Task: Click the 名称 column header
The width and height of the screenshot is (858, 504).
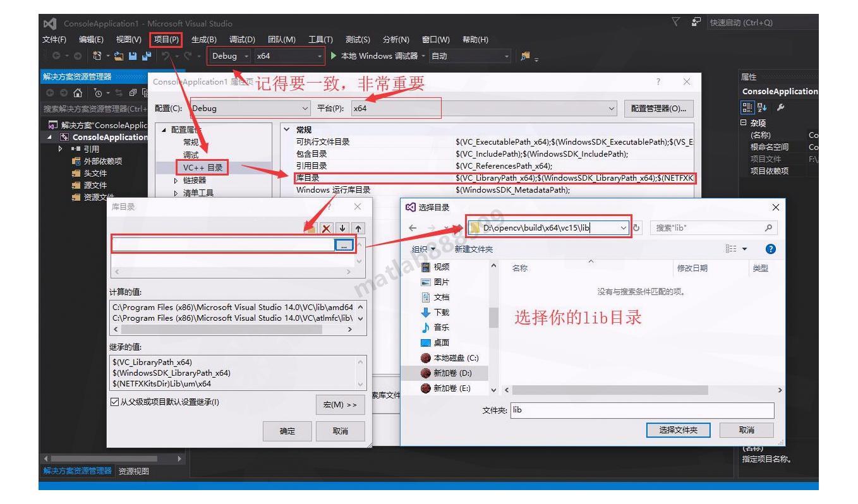Action: point(520,268)
